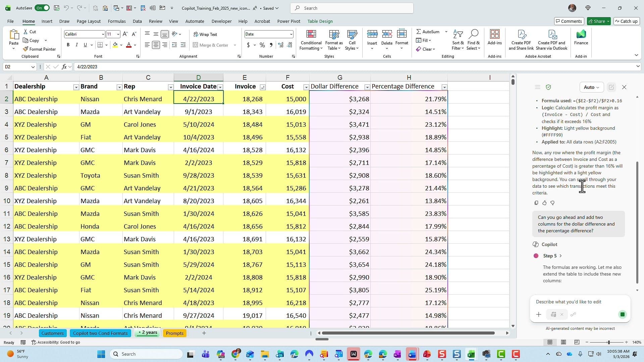Open the Comments pane button

pos(569,21)
